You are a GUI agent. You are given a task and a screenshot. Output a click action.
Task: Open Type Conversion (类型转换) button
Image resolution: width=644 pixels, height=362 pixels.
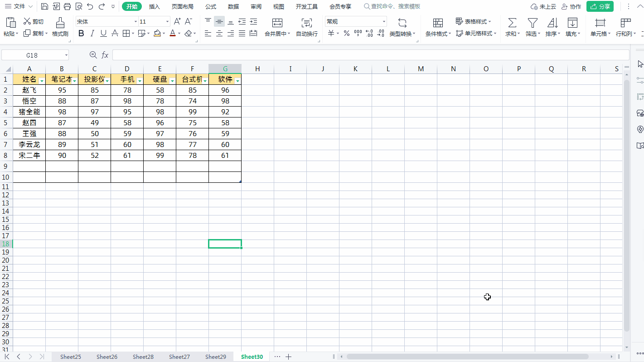coord(402,27)
